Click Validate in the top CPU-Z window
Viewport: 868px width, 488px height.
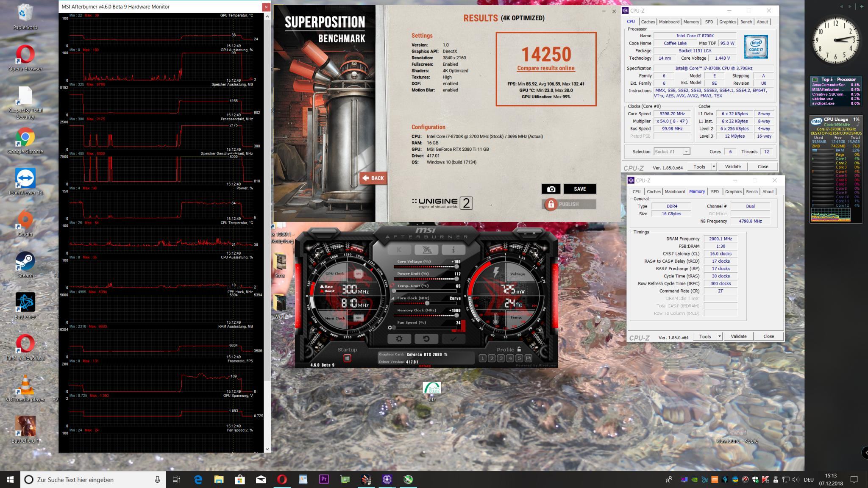pyautogui.click(x=733, y=166)
